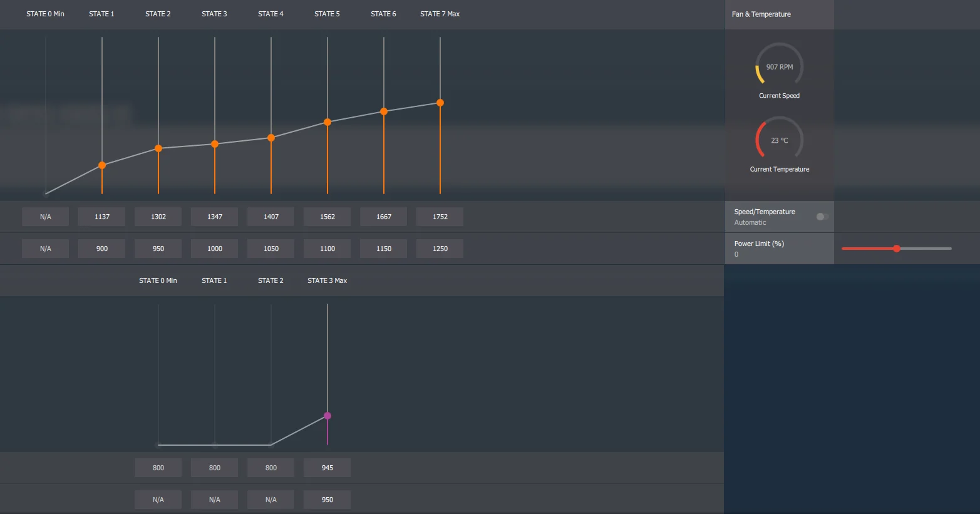Click the 1667 frequency field
The image size is (980, 514).
[x=384, y=217]
